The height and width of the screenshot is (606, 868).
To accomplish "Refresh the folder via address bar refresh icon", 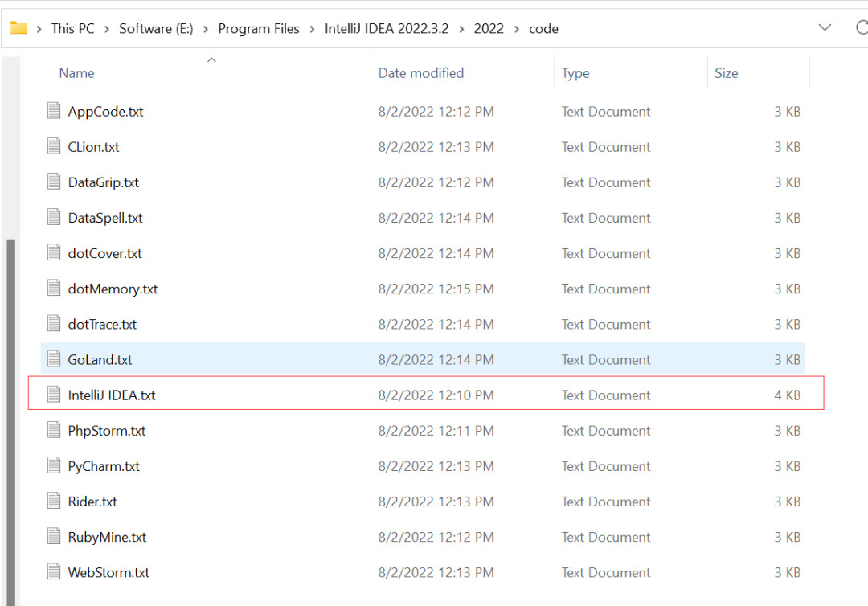I will [862, 27].
